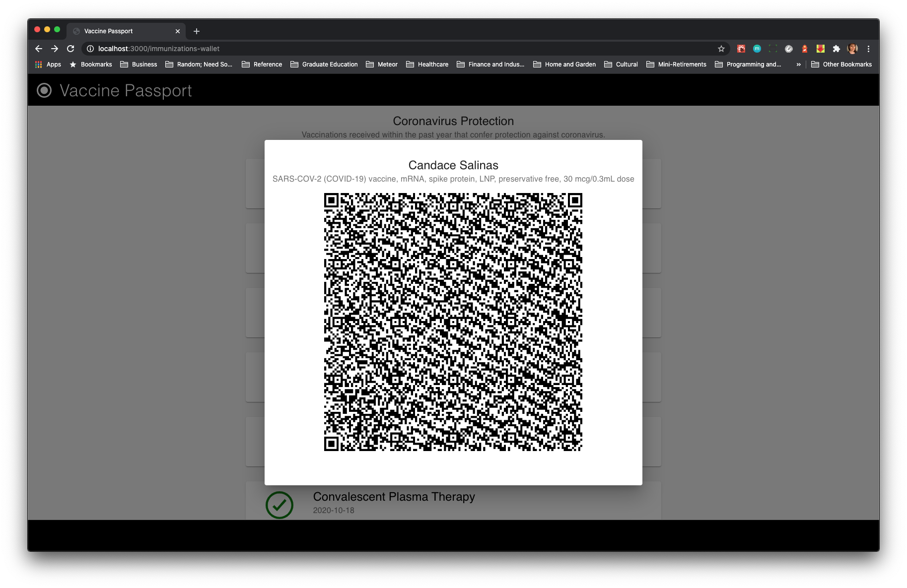The image size is (907, 588).
Task: Open the Extensions puzzle piece menu
Action: click(x=837, y=49)
